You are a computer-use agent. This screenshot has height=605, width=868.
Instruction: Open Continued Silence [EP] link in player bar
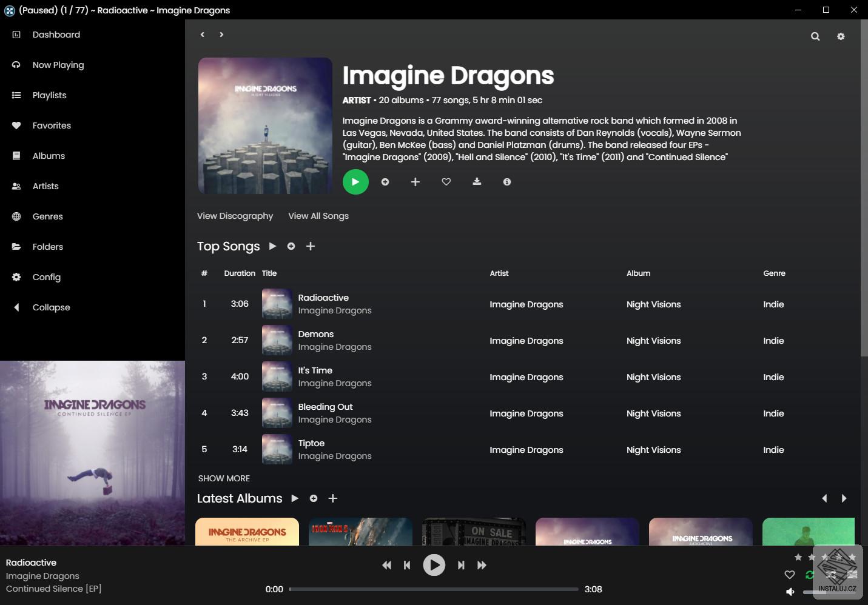point(54,589)
